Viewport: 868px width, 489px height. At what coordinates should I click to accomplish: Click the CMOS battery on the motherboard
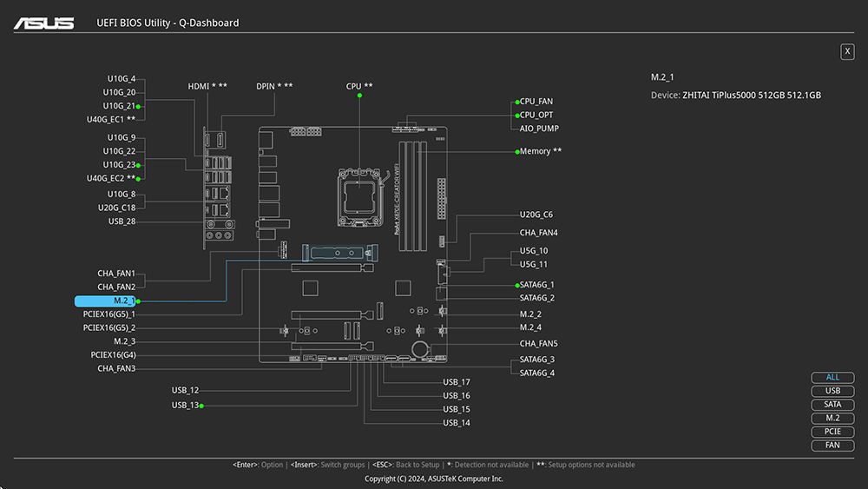(420, 348)
